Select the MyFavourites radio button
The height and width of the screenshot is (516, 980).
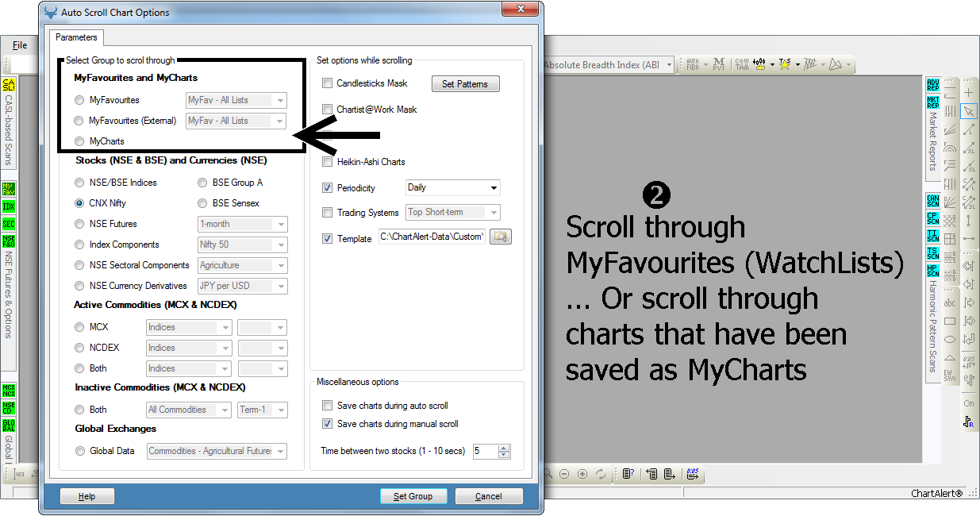pos(79,100)
